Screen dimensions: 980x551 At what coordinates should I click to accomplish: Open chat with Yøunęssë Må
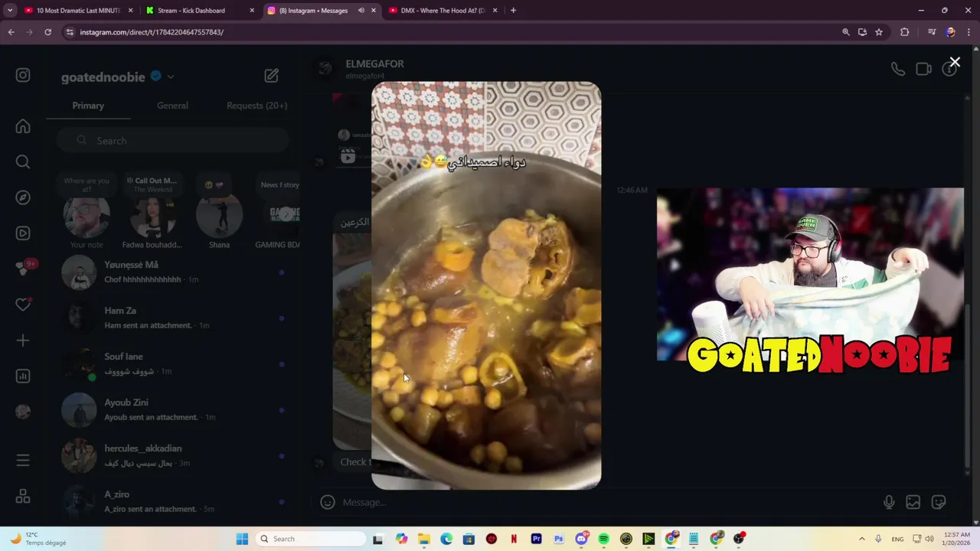173,272
